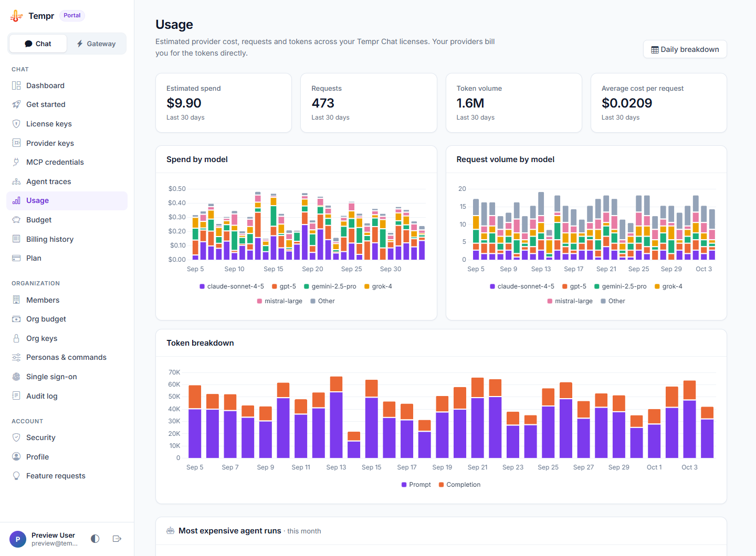Click the sliders icon for Personas & commands
756x556 pixels.
16,357
